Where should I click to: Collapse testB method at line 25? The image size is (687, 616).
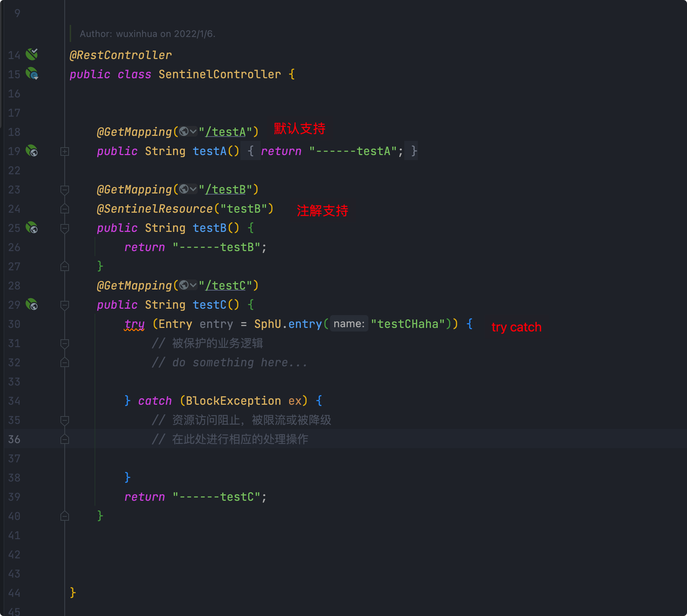(64, 228)
